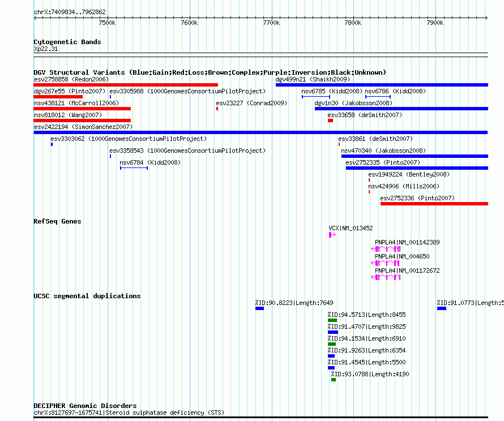The height and width of the screenshot is (421, 504).
Task: Click the nsv818012 (Wang2007) loss bar
Action: point(82,121)
